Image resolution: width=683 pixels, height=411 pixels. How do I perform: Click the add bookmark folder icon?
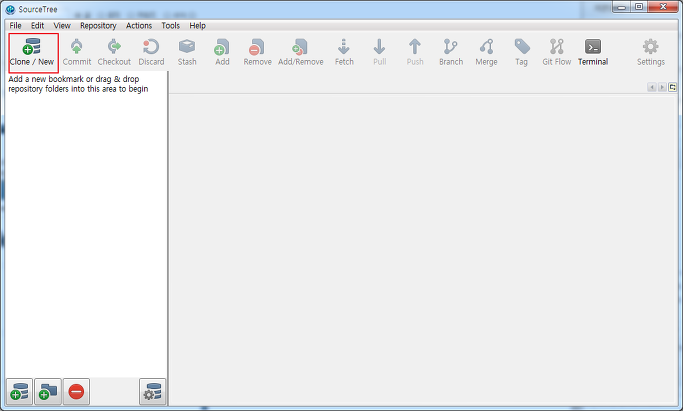coord(48,392)
